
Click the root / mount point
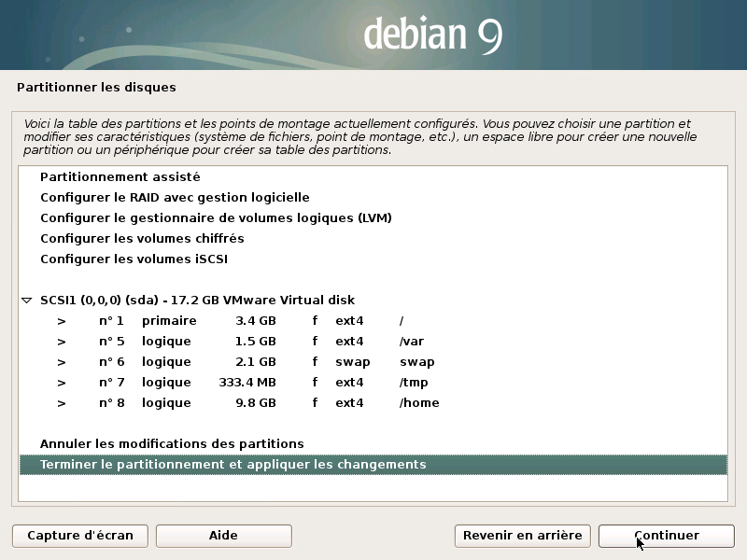click(402, 321)
